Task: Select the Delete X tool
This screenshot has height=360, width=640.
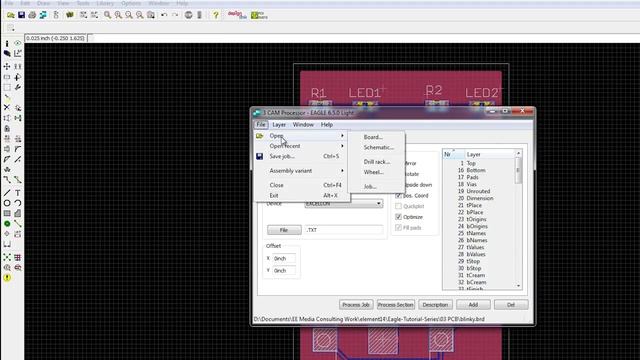Action: point(7,107)
